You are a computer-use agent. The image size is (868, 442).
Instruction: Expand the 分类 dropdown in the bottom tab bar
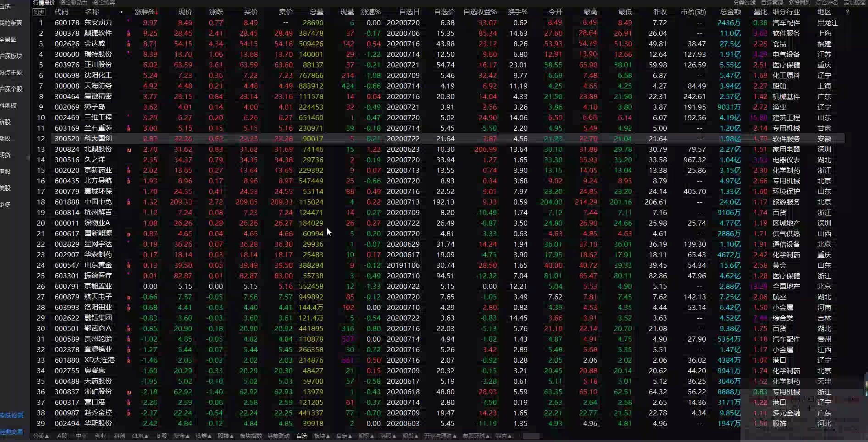pyautogui.click(x=41, y=436)
